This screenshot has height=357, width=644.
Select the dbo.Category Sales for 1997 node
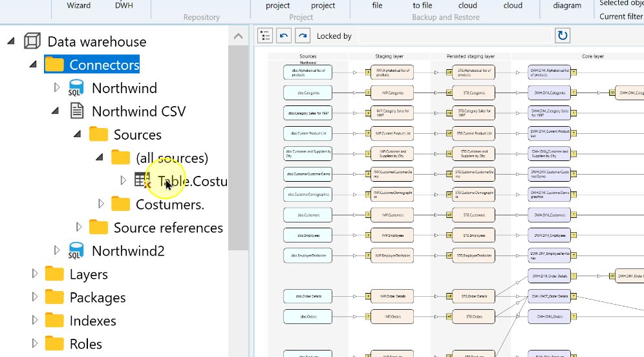click(308, 113)
